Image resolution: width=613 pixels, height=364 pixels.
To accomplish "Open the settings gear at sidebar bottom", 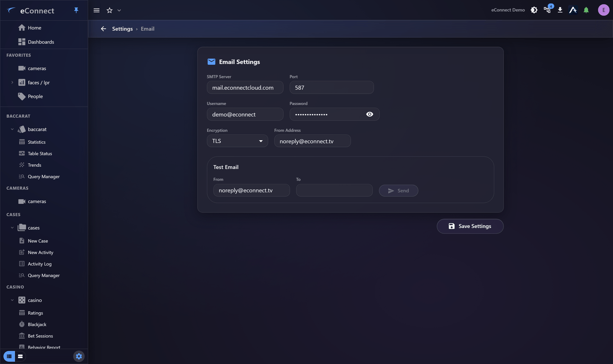I will pyautogui.click(x=79, y=356).
